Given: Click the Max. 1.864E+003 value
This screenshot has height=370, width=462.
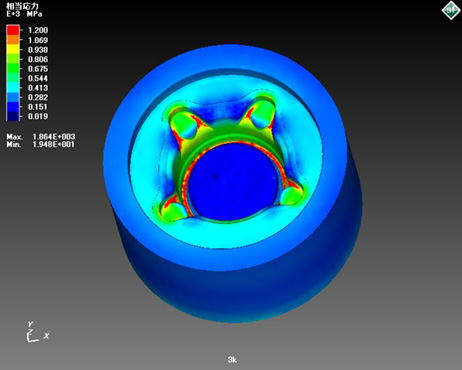Looking at the screenshot, I should coord(41,137).
